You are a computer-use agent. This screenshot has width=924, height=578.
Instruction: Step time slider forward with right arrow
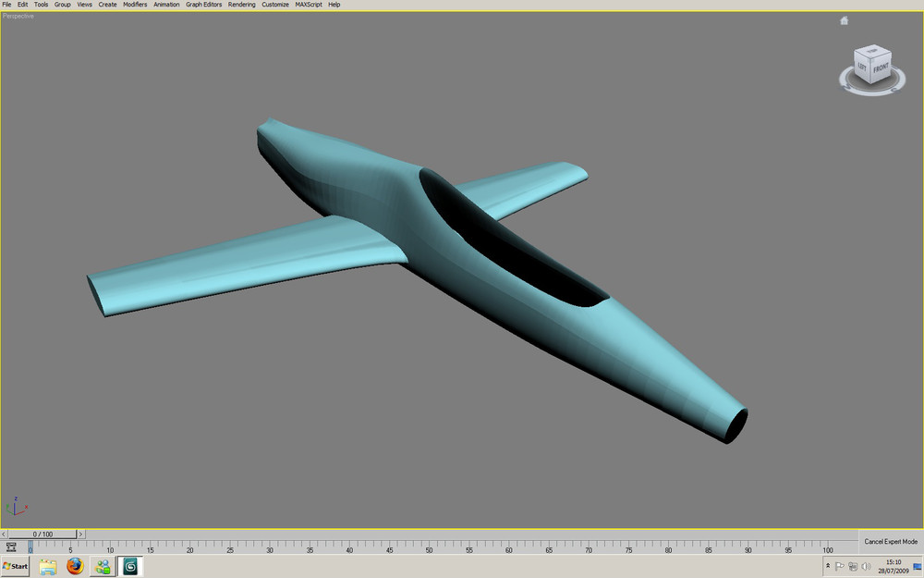pyautogui.click(x=80, y=535)
